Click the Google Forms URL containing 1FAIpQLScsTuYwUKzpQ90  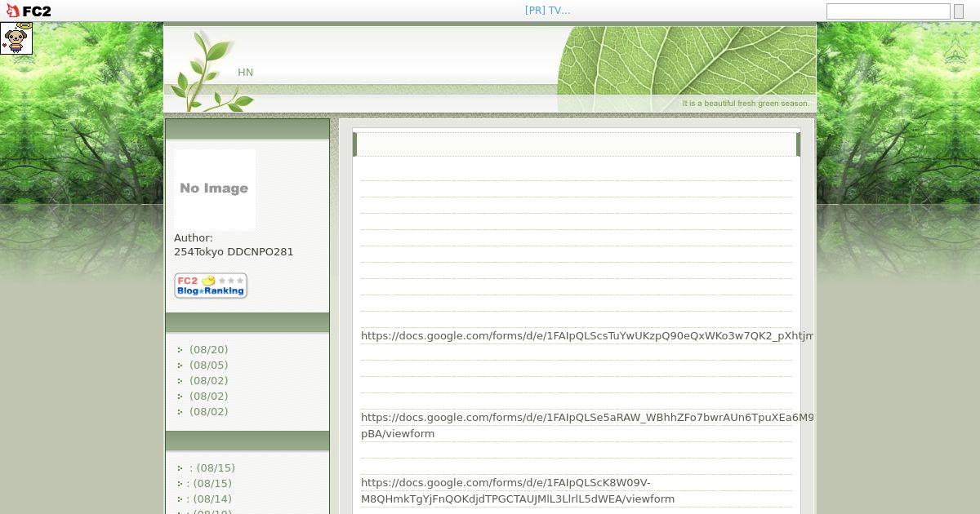point(587,335)
